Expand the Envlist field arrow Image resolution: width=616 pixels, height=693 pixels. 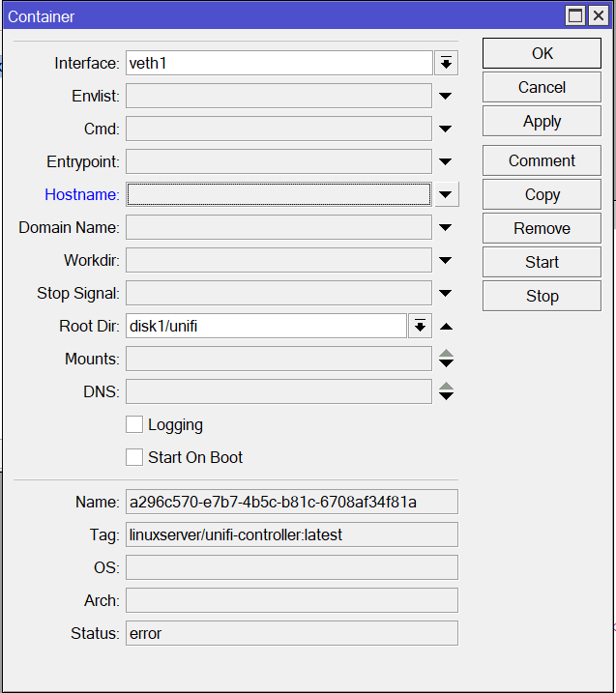[x=446, y=97]
